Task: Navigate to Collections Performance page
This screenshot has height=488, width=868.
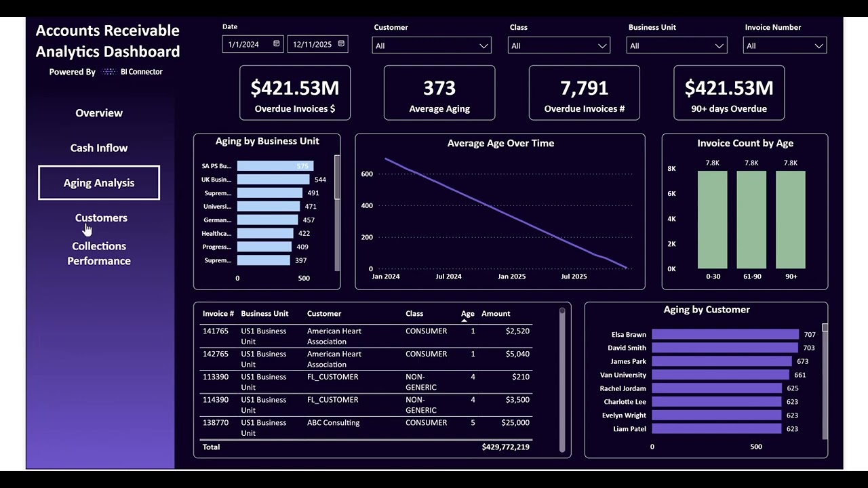Action: click(99, 253)
